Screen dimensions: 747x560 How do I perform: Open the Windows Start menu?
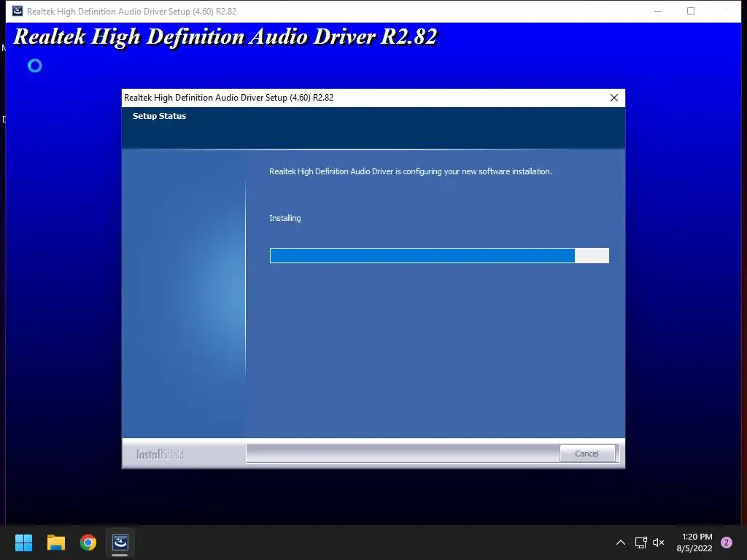23,542
